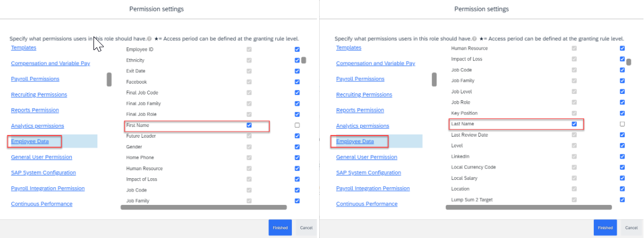
Task: Click the help icon in left panel description
Action: pos(149,39)
